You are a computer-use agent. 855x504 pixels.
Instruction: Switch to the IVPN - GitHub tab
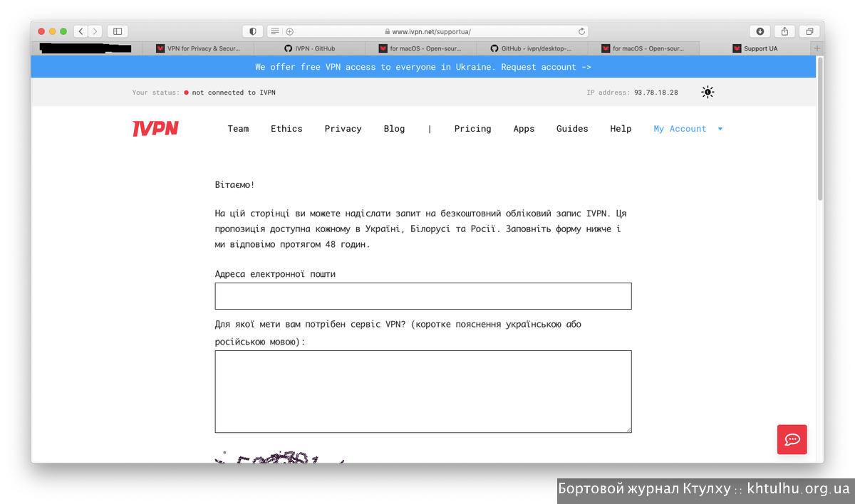[x=310, y=48]
